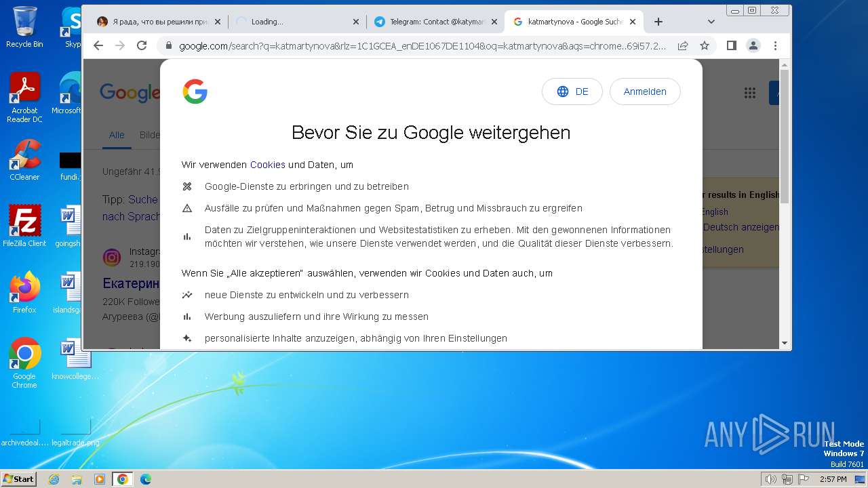Select the Alle search results tab
Image resolution: width=868 pixels, height=488 pixels.
(x=117, y=135)
